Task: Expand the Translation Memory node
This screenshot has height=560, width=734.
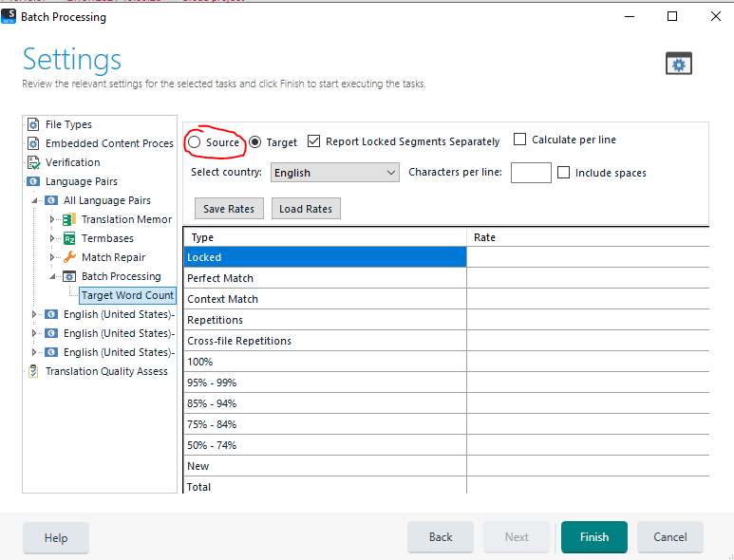Action: [52, 219]
